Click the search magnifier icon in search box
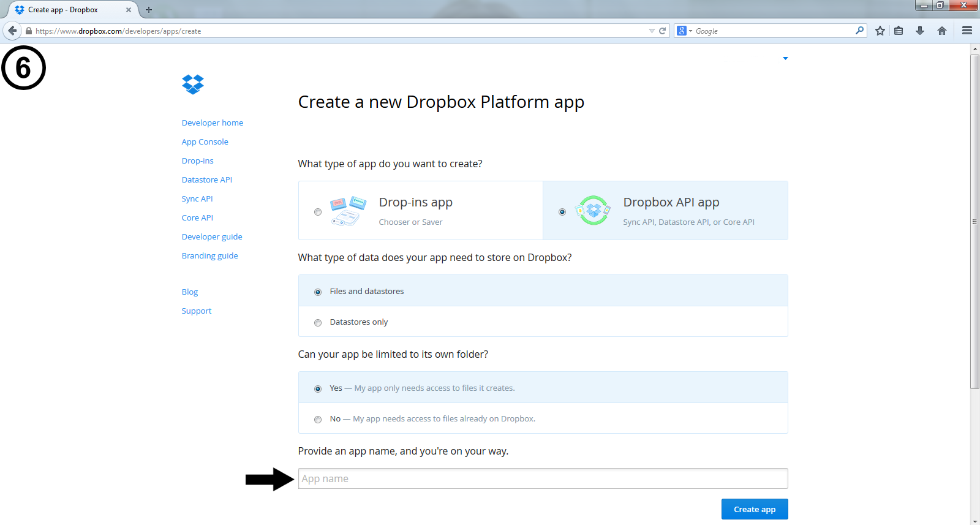The height and width of the screenshot is (525, 980). pos(859,31)
